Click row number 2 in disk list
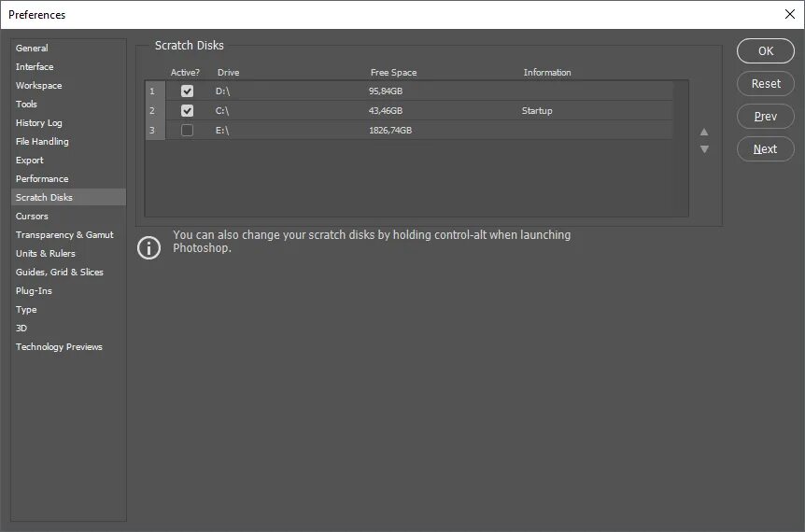The height and width of the screenshot is (532, 805). 152,111
